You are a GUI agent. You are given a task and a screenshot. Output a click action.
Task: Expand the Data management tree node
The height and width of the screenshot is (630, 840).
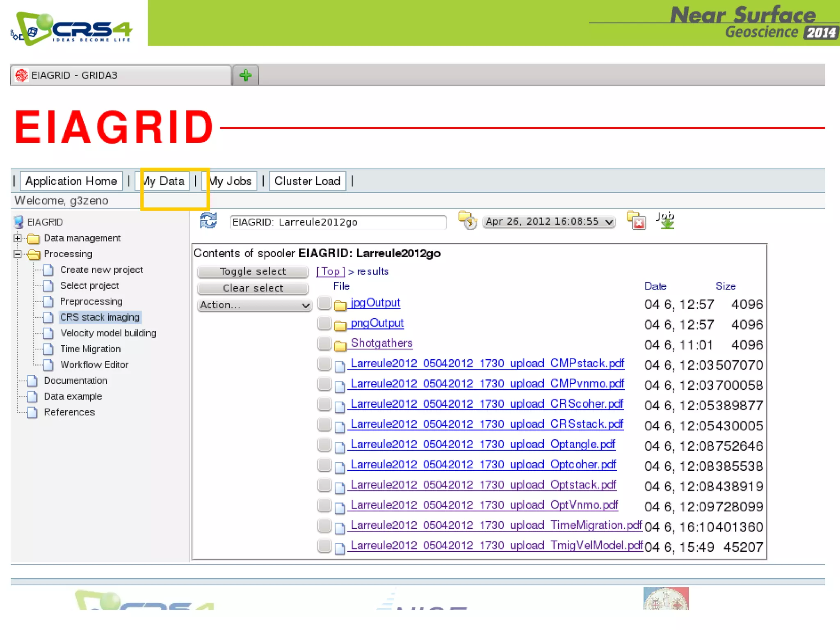17,238
